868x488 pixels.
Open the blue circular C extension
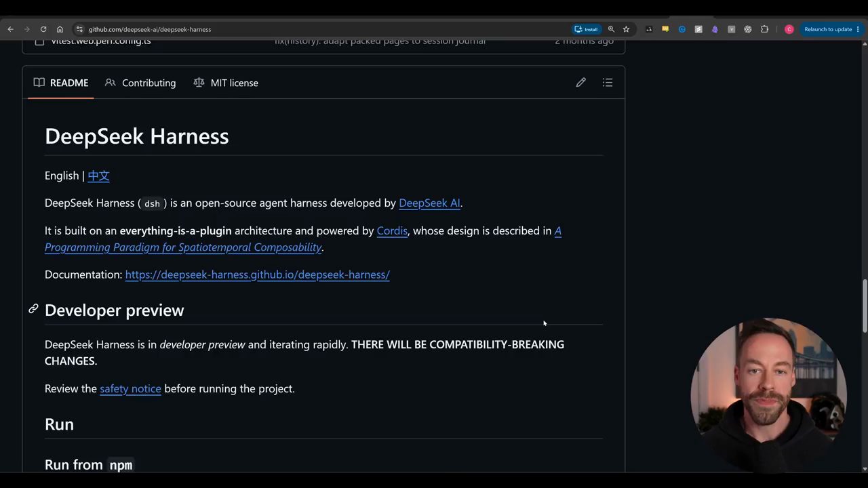coord(682,29)
